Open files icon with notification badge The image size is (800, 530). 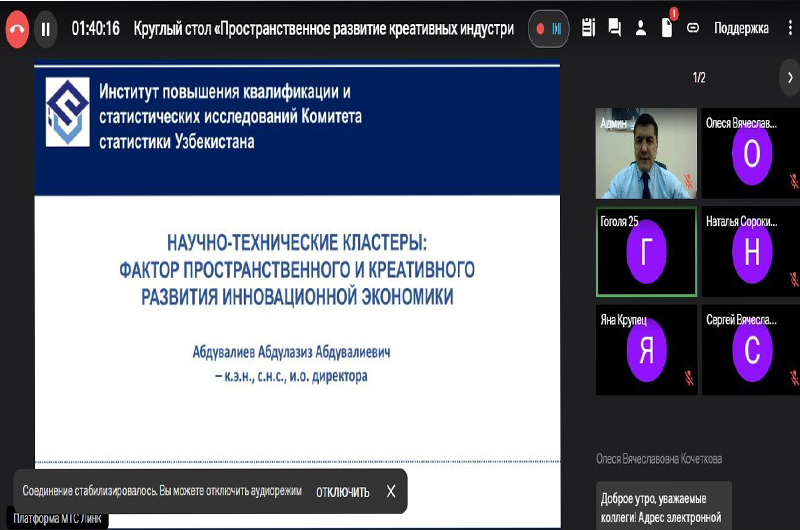(x=667, y=28)
